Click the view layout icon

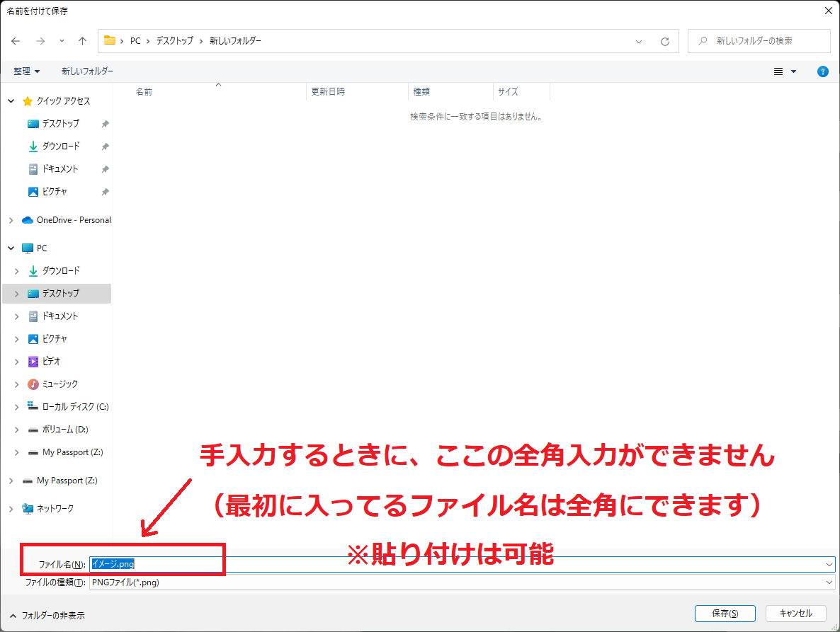coord(778,71)
